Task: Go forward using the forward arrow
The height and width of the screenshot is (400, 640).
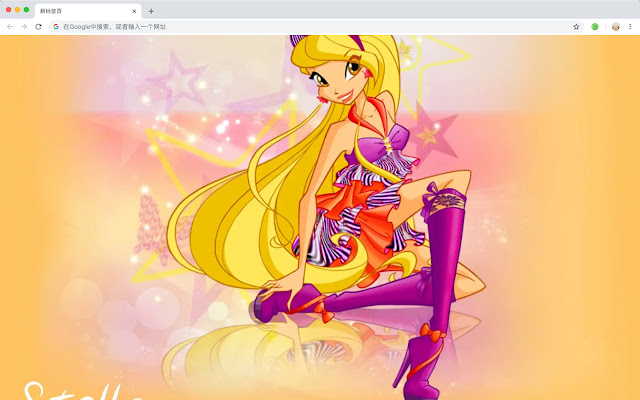Action: [x=24, y=27]
